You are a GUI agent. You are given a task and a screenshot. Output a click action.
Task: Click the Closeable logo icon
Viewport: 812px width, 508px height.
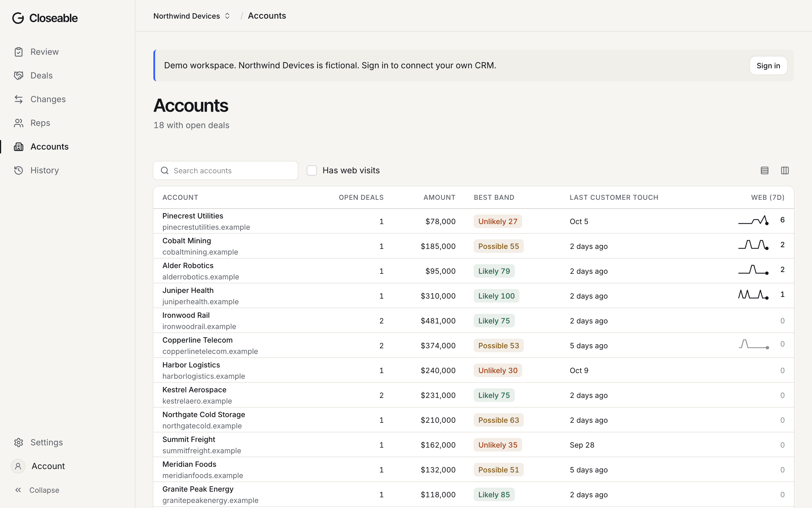(18, 18)
